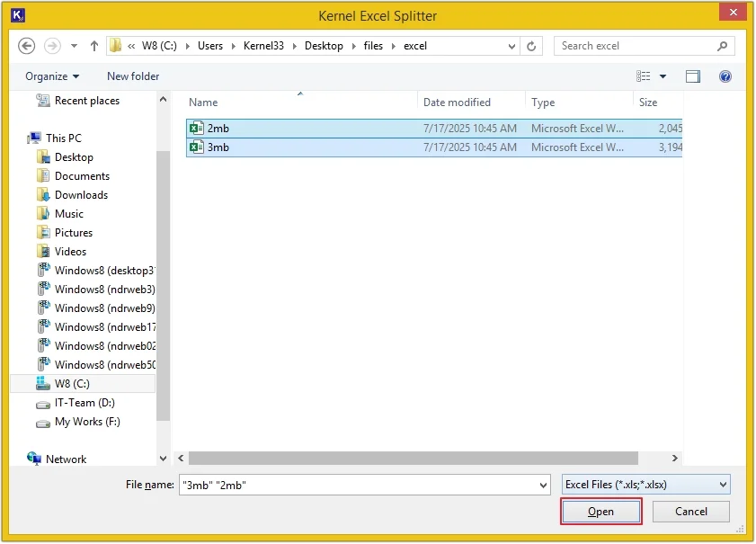Open Documents in sidebar
Viewport: 756px width, 544px height.
74,176
